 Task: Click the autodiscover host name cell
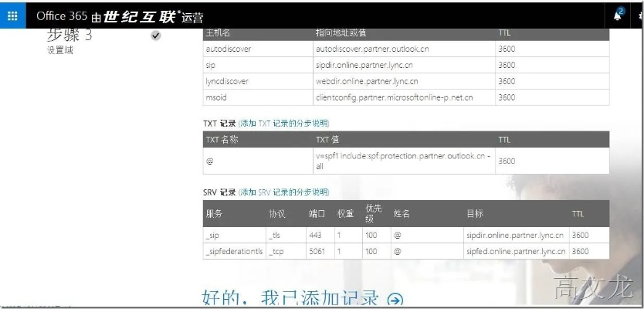[x=258, y=49]
